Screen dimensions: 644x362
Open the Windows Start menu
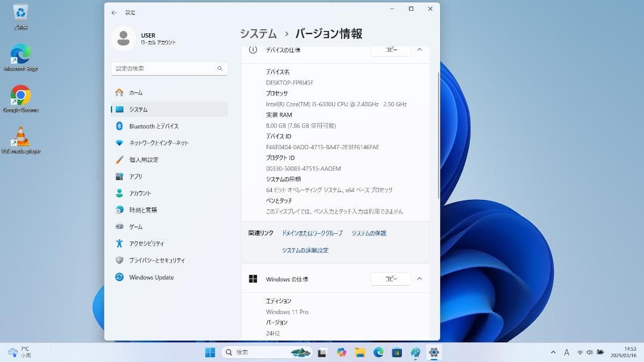click(210, 352)
